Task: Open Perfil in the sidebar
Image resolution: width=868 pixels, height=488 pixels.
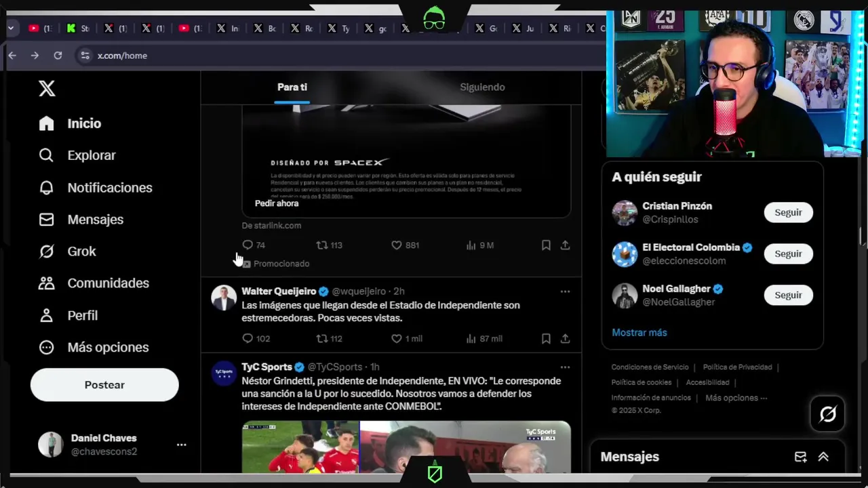Action: coord(68,315)
